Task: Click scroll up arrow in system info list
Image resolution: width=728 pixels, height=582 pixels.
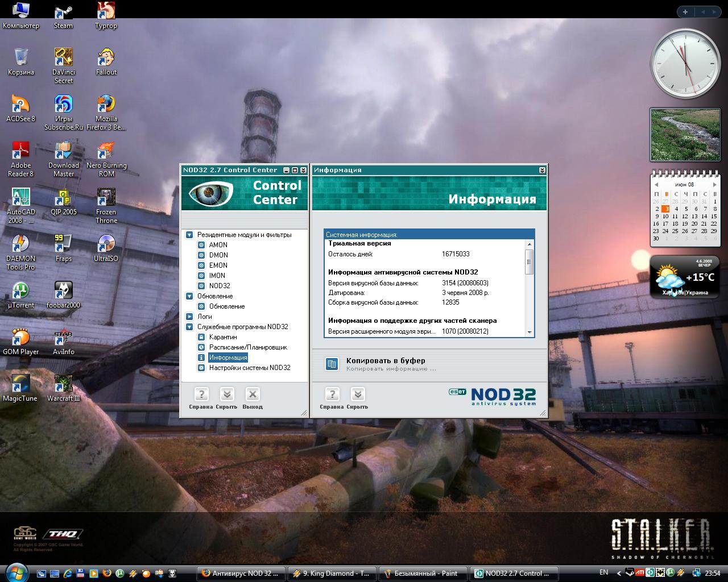Action: [x=530, y=244]
